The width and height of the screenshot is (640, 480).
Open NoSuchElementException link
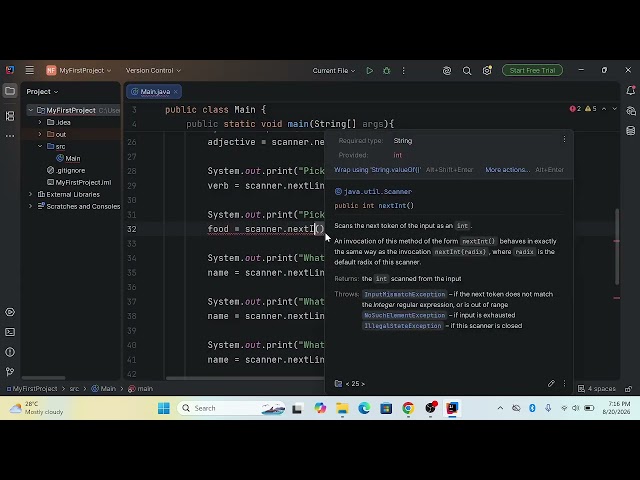click(404, 315)
